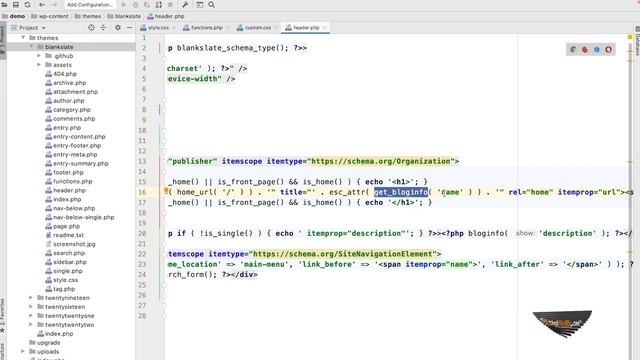Collapse the themes folder
This screenshot has width=640, height=360.
23,38
